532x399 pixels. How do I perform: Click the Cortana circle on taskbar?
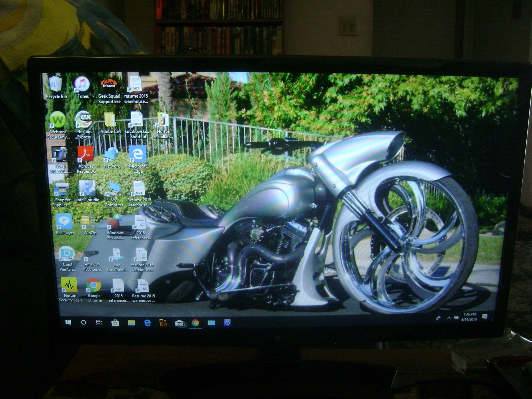coord(84,322)
